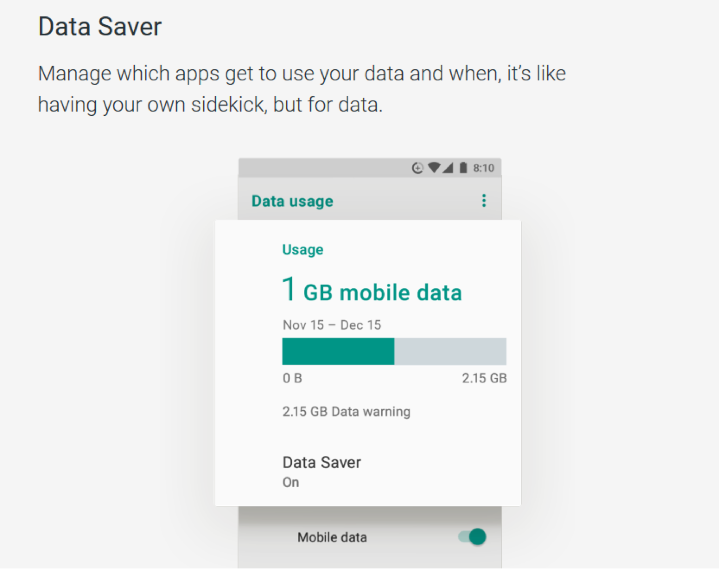Viewport: 719px width, 571px height.
Task: Click the Data Saver On status text
Action: 291,482
